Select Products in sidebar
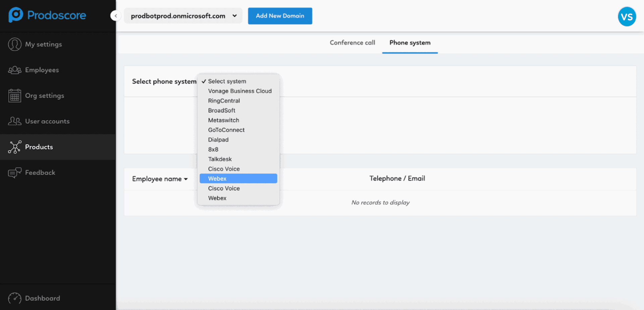Viewport: 644px width, 310px height. pos(58,147)
